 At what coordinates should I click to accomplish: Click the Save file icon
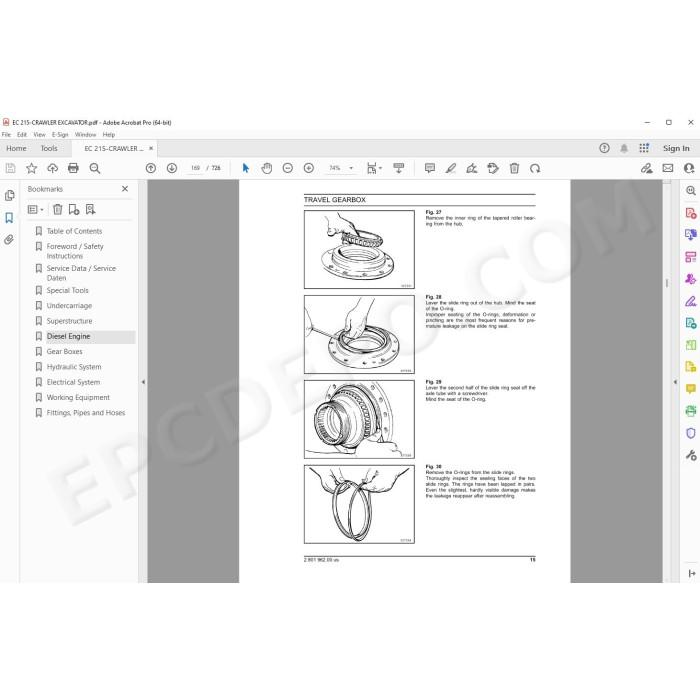pyautogui.click(x=10, y=168)
